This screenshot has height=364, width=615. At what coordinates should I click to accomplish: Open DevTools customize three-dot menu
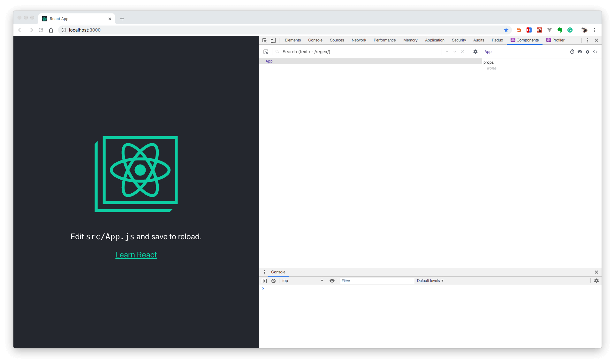[588, 40]
